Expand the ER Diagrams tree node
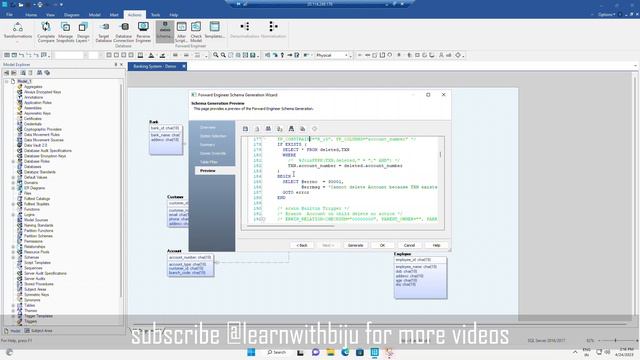Viewport: 640px width, 360px height. 13,188
